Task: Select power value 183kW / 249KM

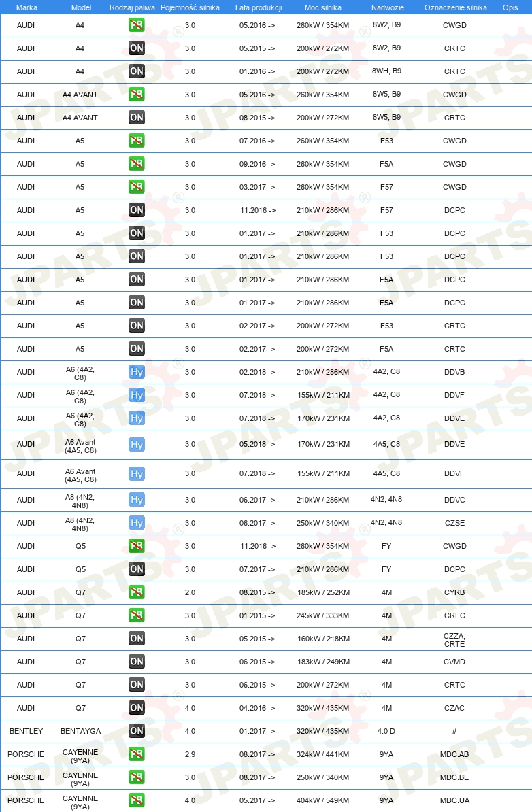Action: (323, 662)
